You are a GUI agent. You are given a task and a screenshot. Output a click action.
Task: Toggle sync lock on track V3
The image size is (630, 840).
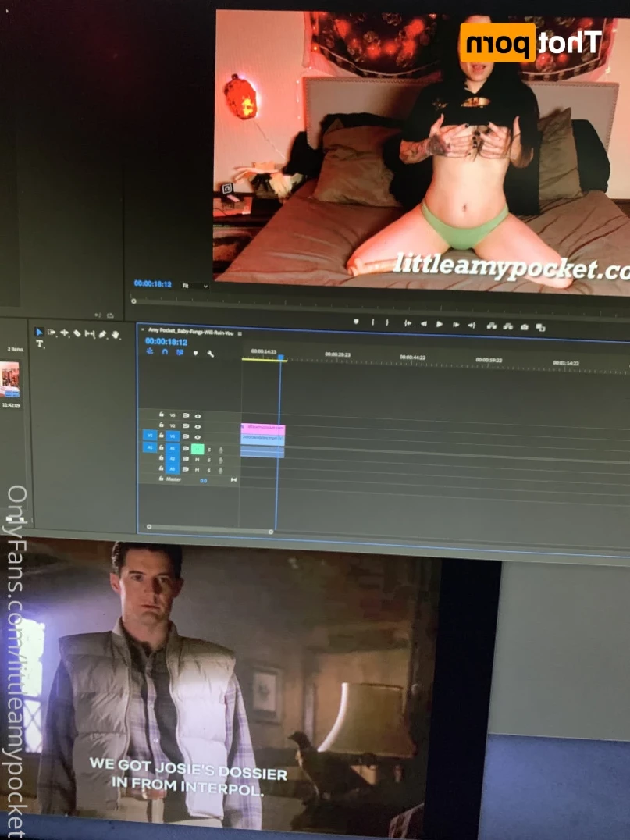click(186, 415)
